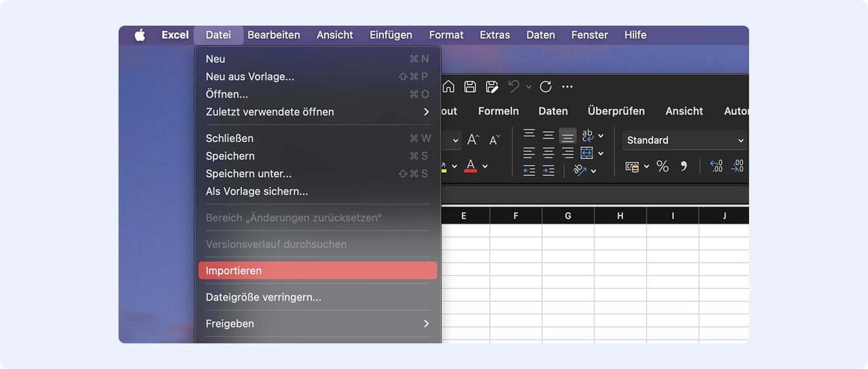
Task: Click the merge and center icon
Action: point(587,153)
